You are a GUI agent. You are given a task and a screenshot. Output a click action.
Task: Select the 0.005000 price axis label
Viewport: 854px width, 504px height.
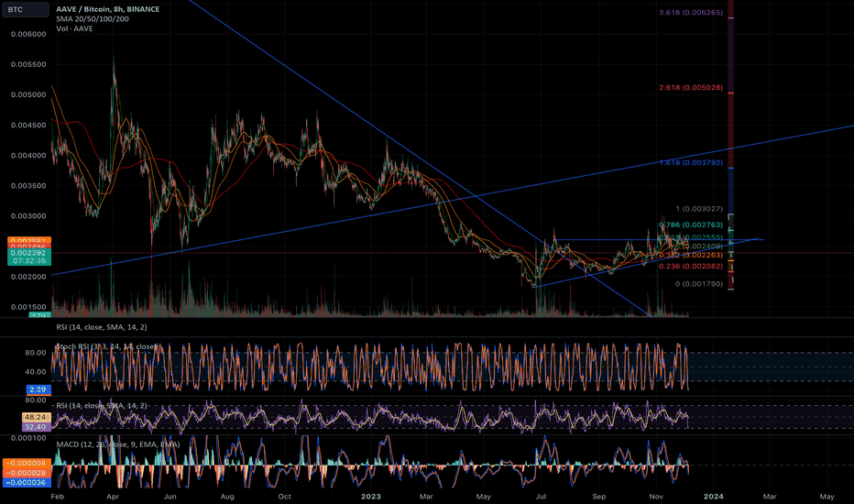tap(28, 94)
